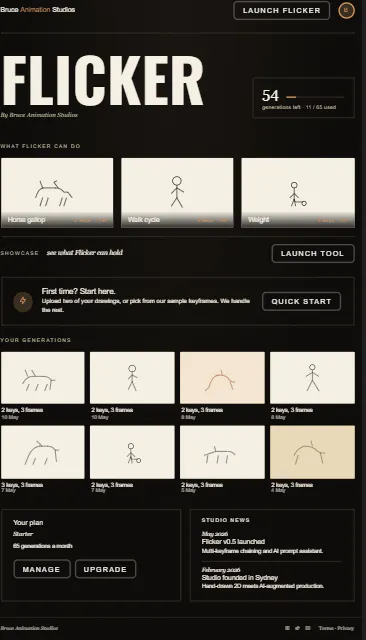Open the 7 May figure-with-ball generation
The width and height of the screenshot is (366, 640).
coord(132,452)
